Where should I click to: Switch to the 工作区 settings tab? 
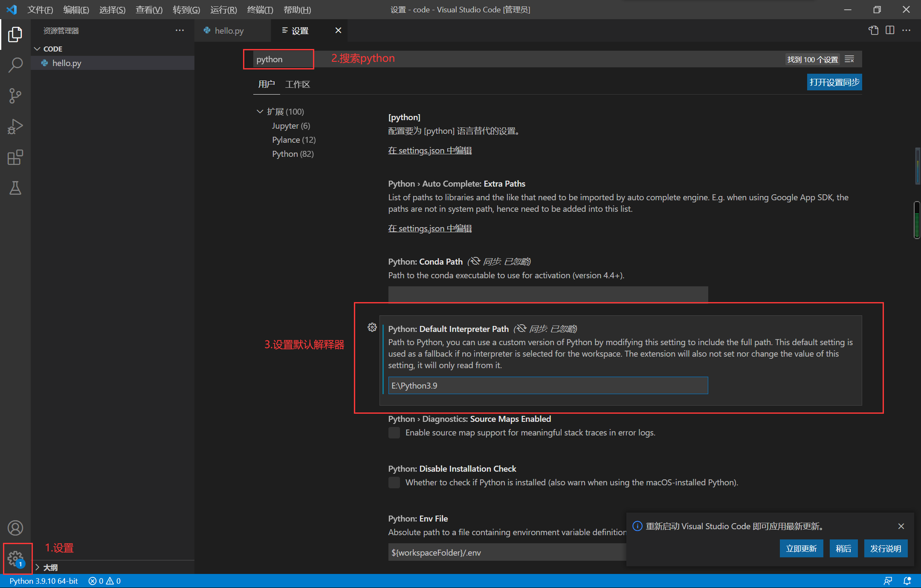297,84
